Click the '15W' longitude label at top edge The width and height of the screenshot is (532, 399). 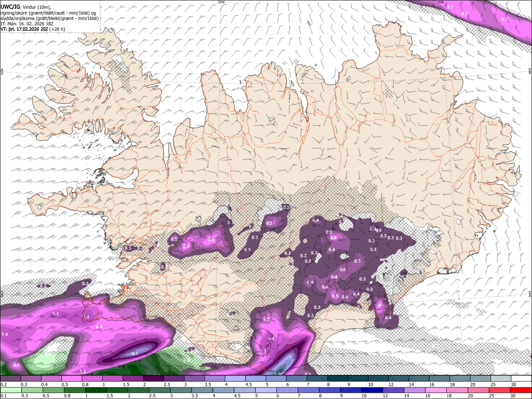[440, 2]
